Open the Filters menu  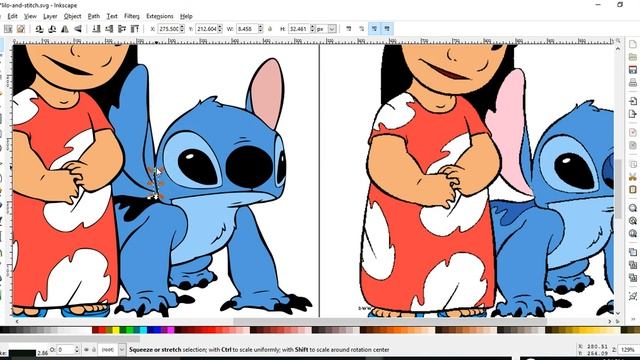pyautogui.click(x=132, y=16)
